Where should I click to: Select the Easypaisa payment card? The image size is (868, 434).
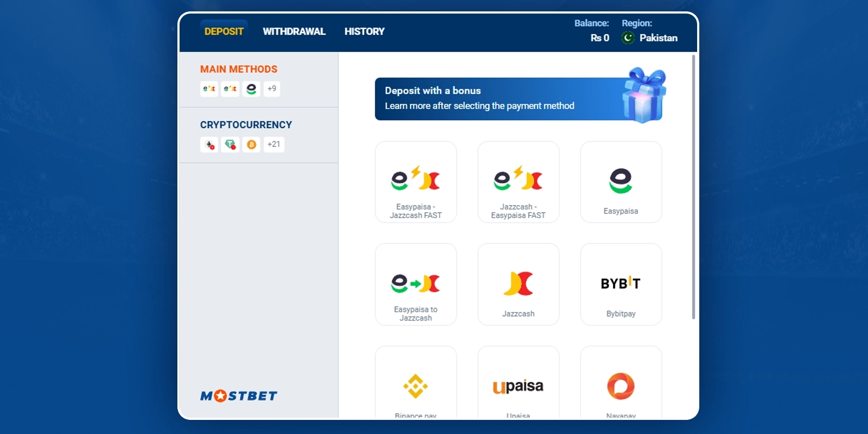[621, 182]
